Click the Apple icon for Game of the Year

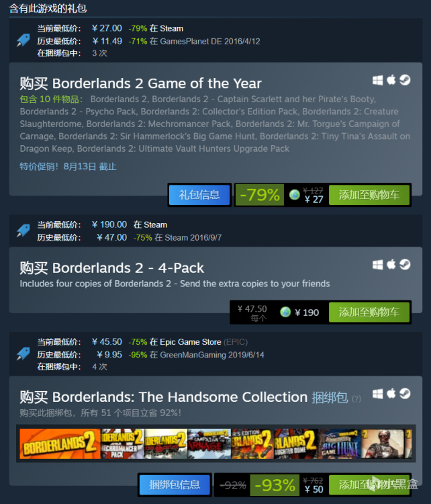click(x=391, y=79)
